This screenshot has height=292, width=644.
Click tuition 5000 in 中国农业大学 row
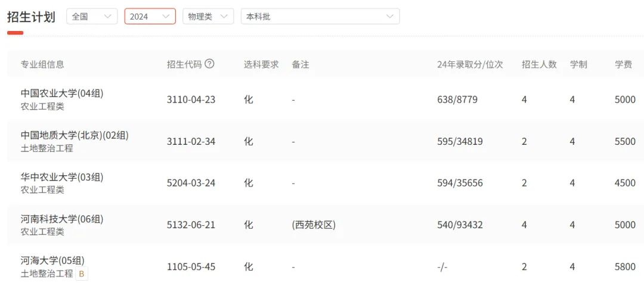[x=625, y=100]
